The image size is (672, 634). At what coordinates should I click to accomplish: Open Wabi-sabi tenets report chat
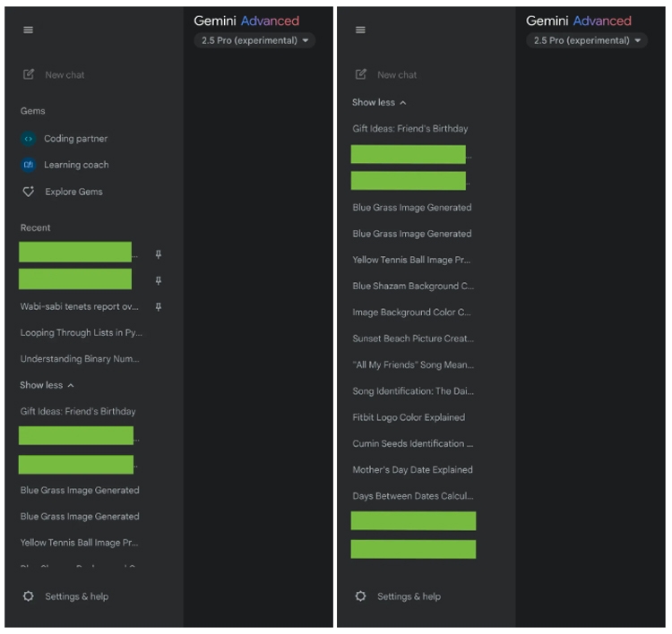(x=79, y=307)
